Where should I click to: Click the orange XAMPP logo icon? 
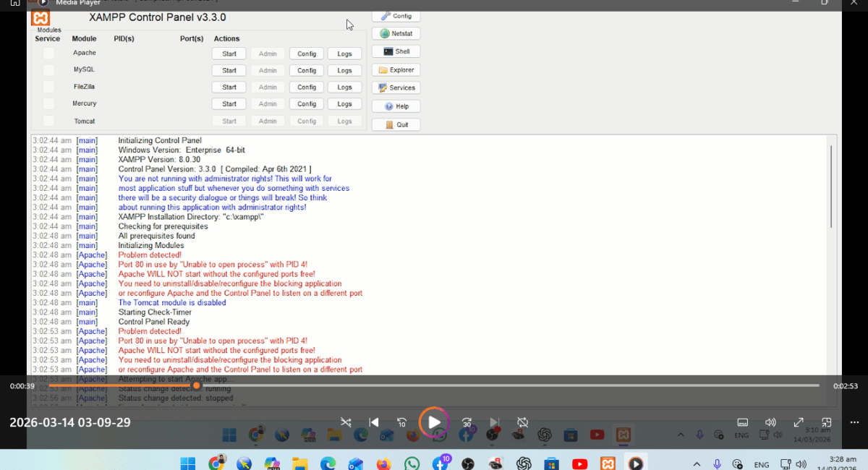click(41, 18)
